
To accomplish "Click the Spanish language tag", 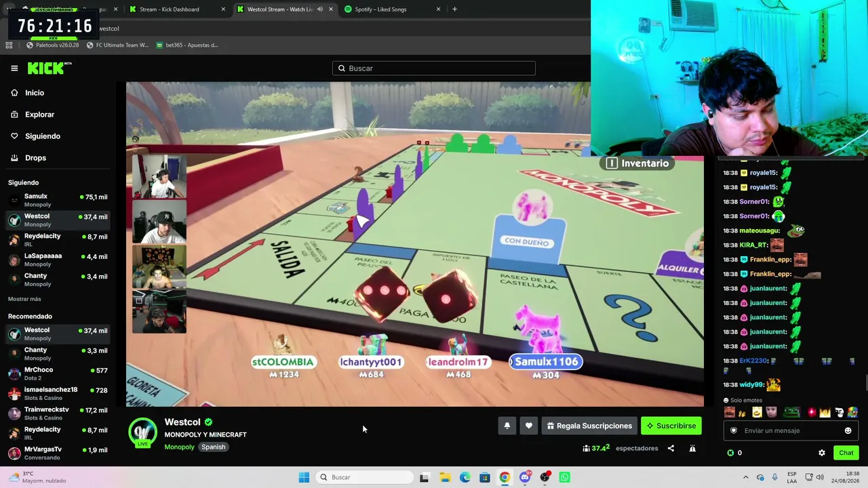I will (213, 447).
